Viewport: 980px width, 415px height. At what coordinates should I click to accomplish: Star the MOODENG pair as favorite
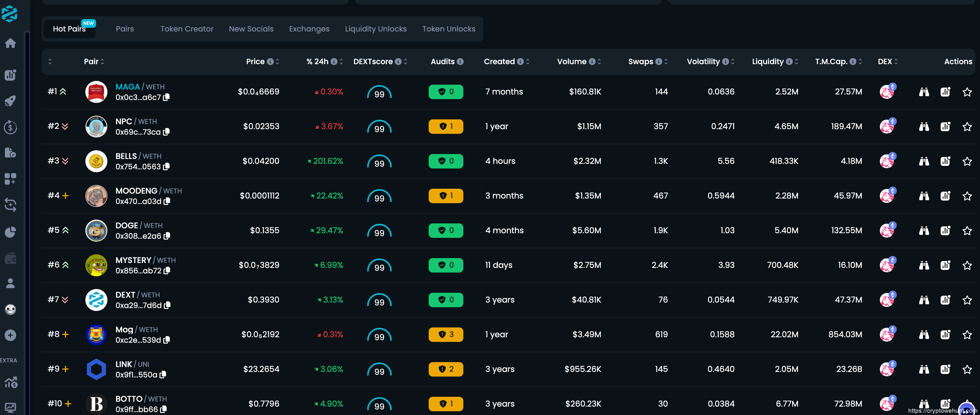(967, 196)
